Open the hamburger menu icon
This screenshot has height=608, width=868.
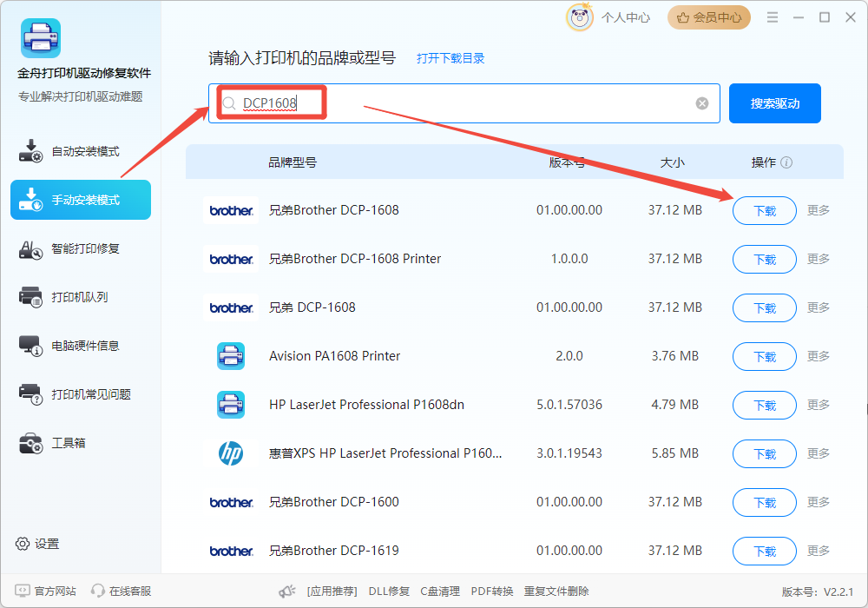773,17
